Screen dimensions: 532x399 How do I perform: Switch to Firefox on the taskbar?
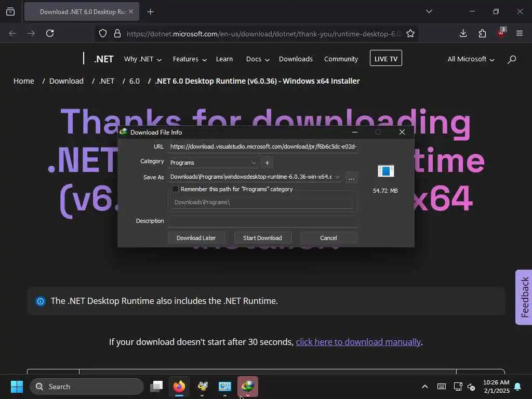[179, 386]
